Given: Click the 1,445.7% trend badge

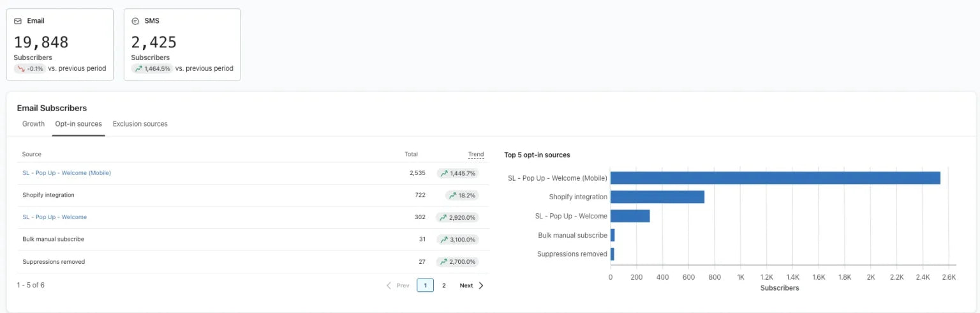Looking at the screenshot, I should click(458, 173).
